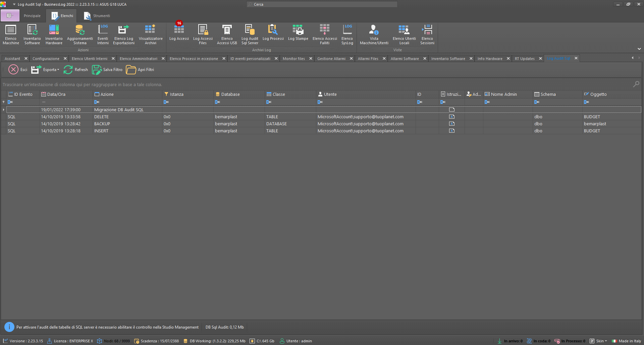Image resolution: width=644 pixels, height=345 pixels.
Task: Click Licenza ENTERPRISE X status entry
Action: pos(70,341)
